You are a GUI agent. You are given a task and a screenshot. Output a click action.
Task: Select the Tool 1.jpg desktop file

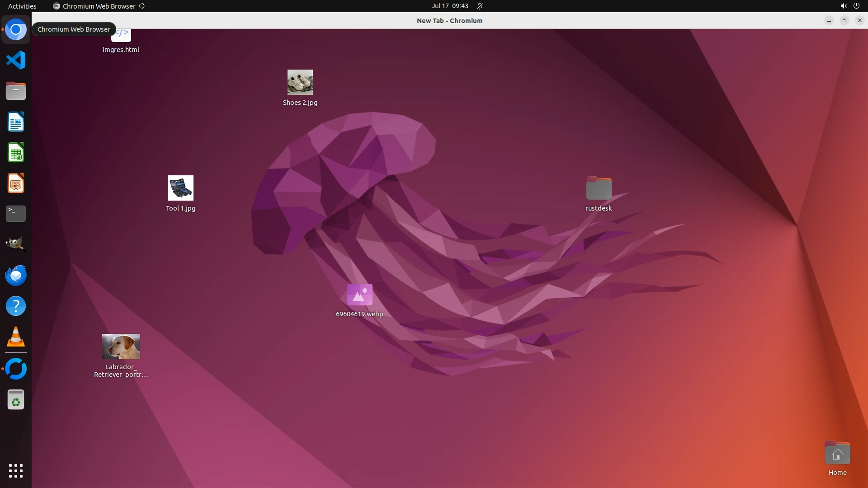(x=180, y=188)
